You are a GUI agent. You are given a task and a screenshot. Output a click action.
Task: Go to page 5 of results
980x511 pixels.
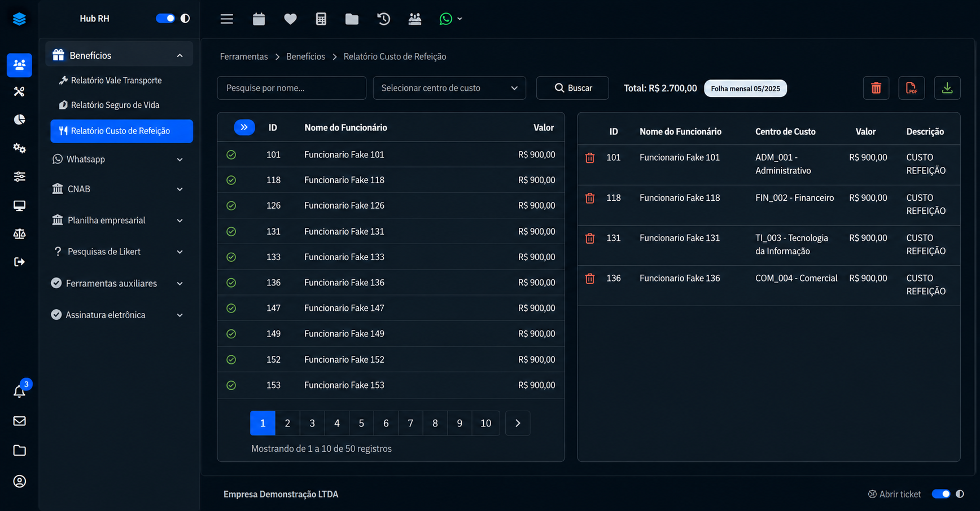point(361,423)
